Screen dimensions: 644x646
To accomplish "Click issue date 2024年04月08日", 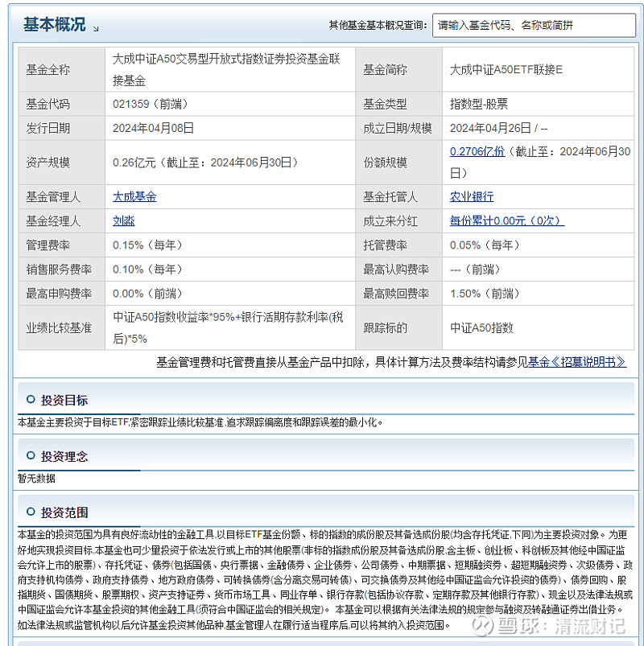I will point(153,128).
